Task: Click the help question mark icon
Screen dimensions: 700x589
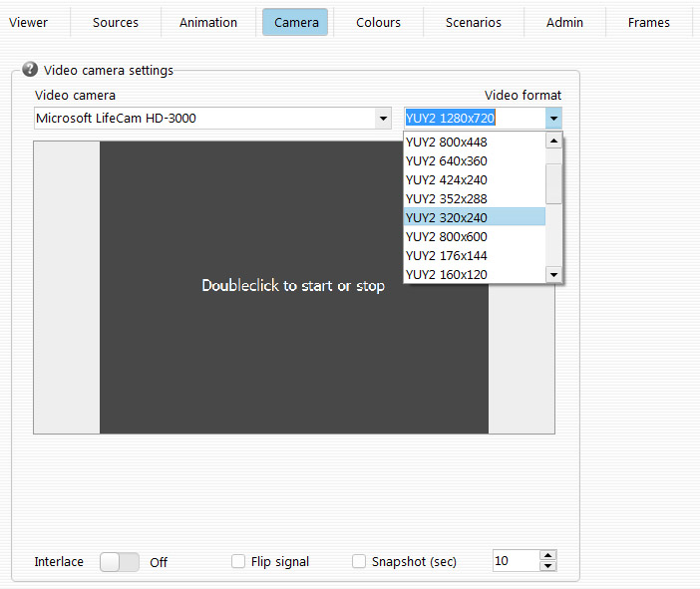Action: click(30, 70)
